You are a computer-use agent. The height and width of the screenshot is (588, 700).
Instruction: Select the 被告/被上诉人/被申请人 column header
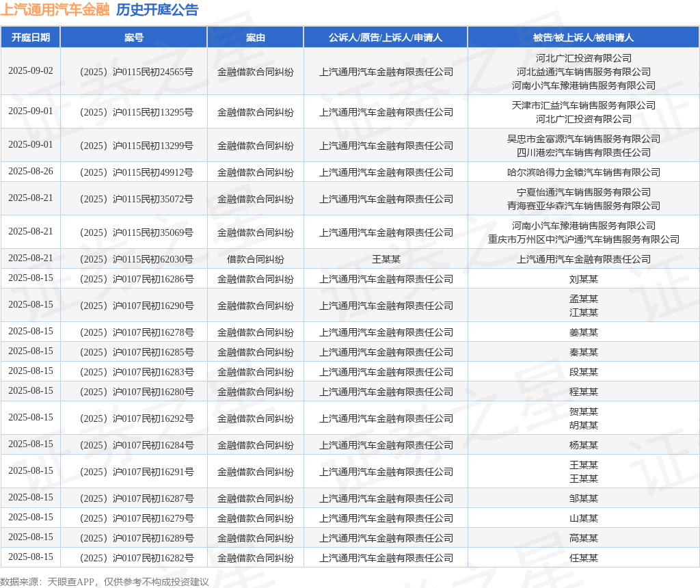[584, 38]
